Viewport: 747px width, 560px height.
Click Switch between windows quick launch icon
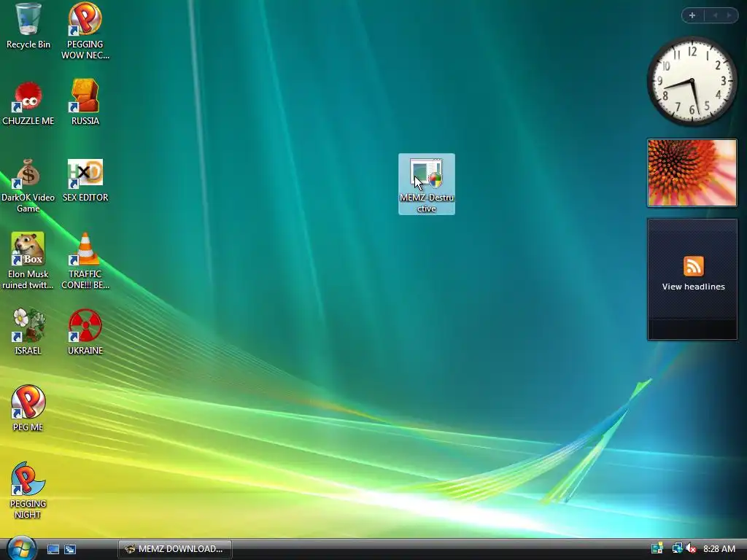pos(70,549)
